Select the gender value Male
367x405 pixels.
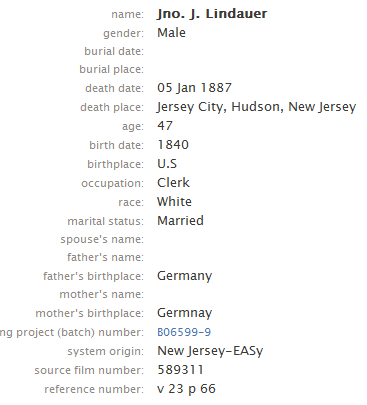[171, 33]
